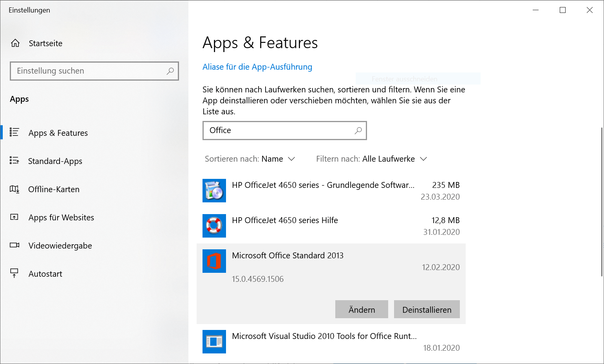Image resolution: width=604 pixels, height=364 pixels.
Task: Click the Deinstallieren button
Action: (427, 309)
